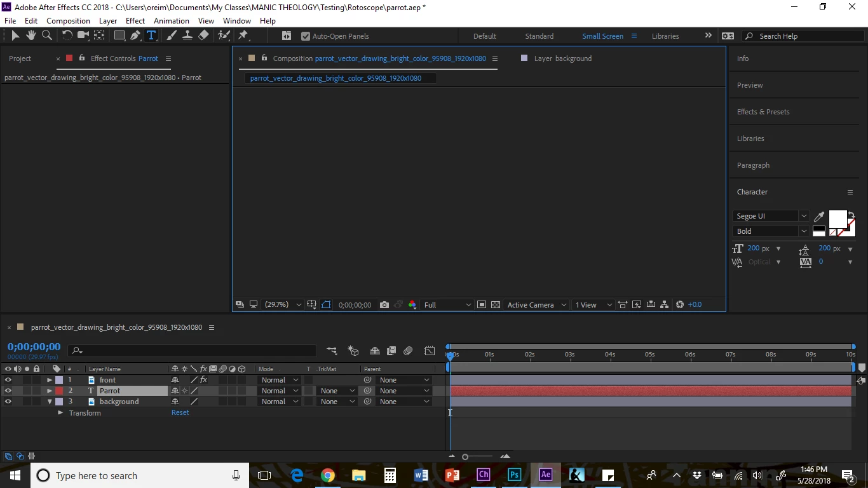Open Photoshop from Windows taskbar
Image resolution: width=868 pixels, height=488 pixels.
(x=515, y=475)
